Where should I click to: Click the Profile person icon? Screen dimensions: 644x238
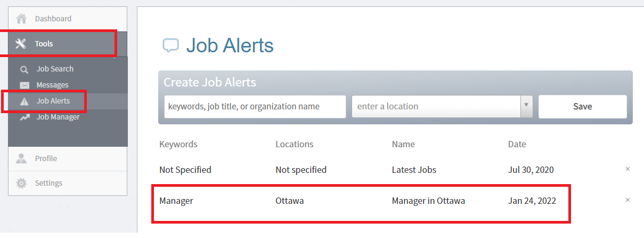pyautogui.click(x=21, y=158)
